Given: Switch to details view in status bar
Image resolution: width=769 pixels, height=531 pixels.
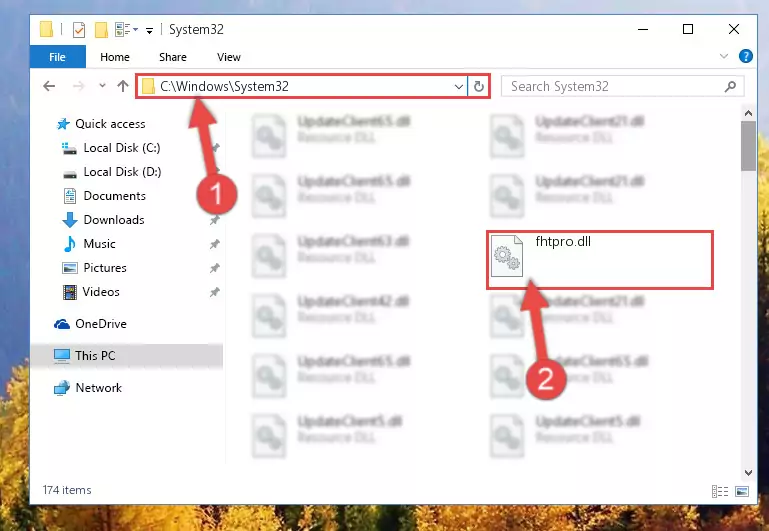Looking at the screenshot, I should point(720,491).
